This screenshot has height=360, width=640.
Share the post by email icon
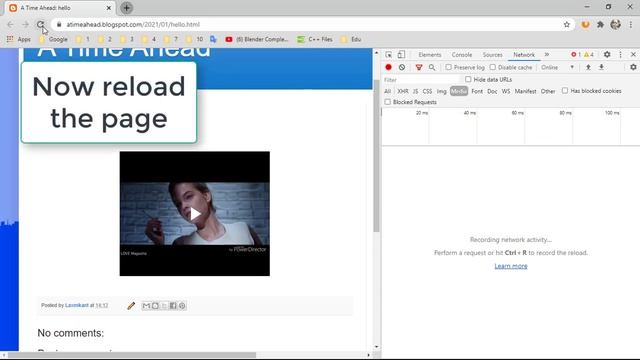[x=146, y=306]
